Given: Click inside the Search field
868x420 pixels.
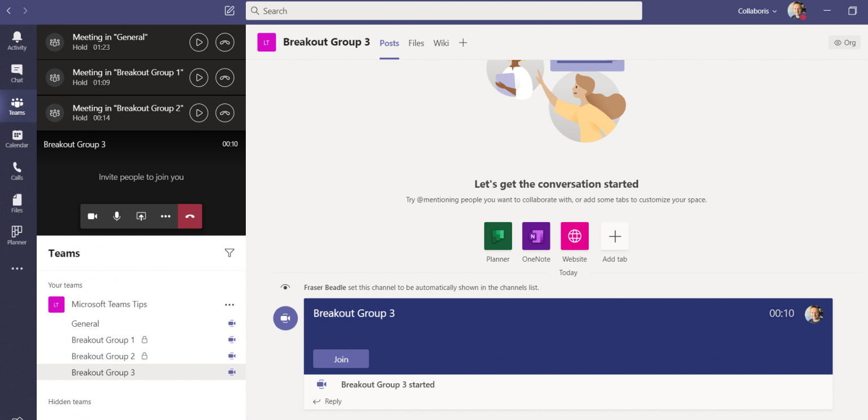Looking at the screenshot, I should tap(443, 10).
